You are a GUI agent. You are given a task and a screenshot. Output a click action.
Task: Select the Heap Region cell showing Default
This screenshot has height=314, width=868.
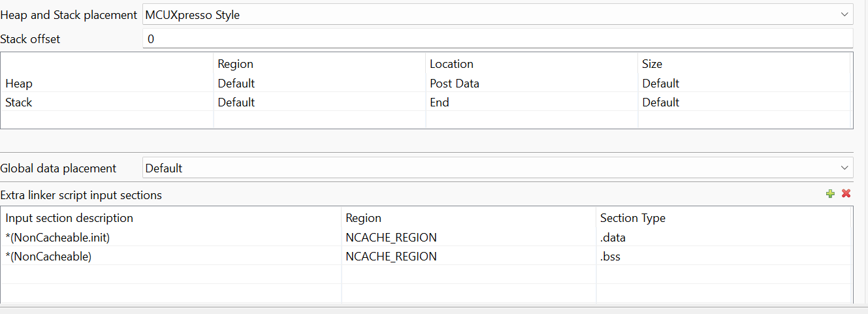pyautogui.click(x=236, y=84)
